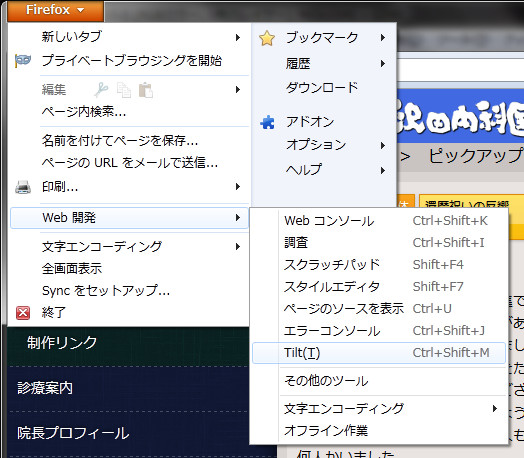Click 院長プロフィール sidebar link
524x458 pixels.
tap(73, 433)
